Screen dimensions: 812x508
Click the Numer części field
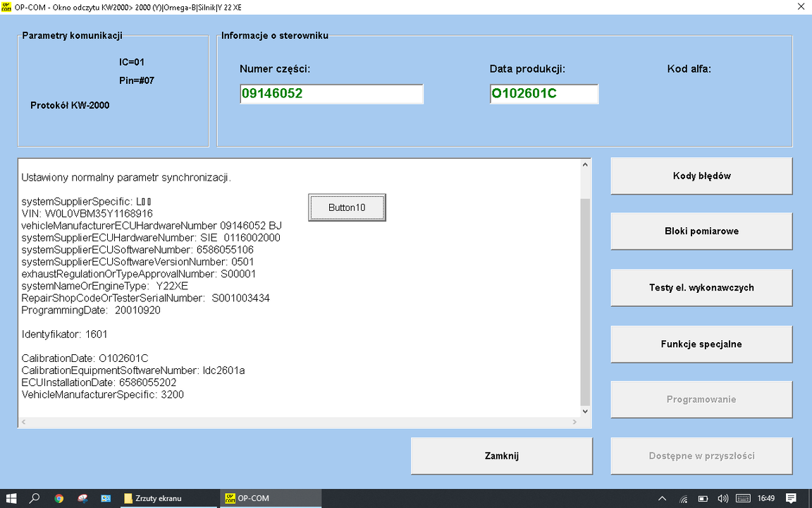331,94
